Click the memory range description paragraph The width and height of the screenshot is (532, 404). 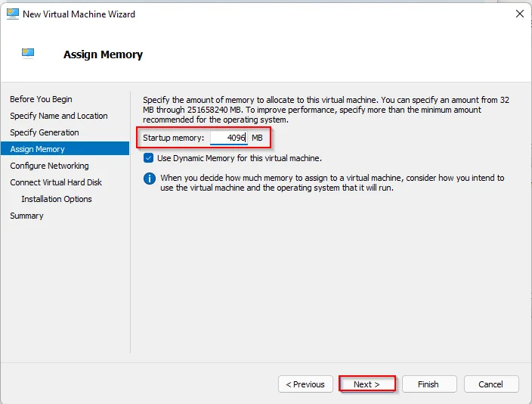coord(326,110)
